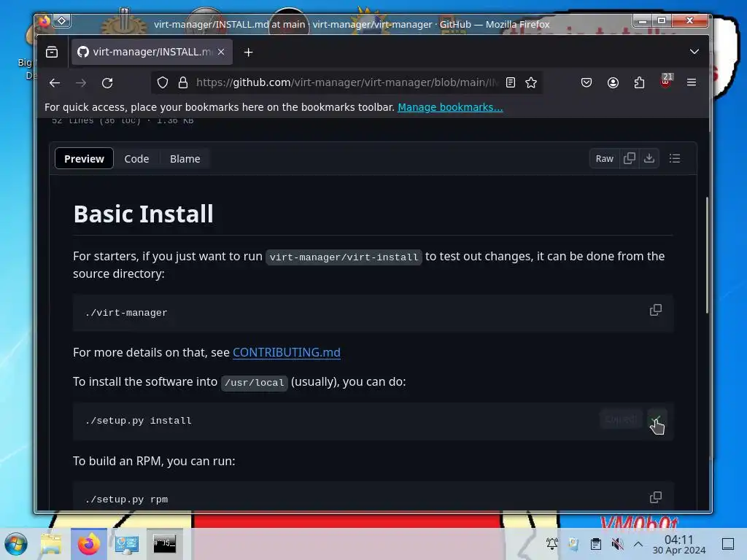Expand hidden system tray icons arrow
Image resolution: width=747 pixels, height=560 pixels.
[638, 544]
